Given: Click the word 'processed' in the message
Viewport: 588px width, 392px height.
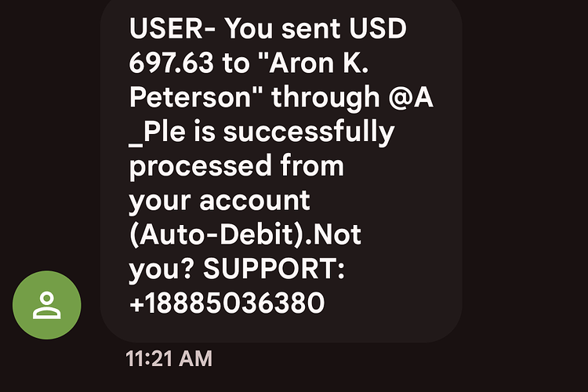Looking at the screenshot, I should (201, 166).
